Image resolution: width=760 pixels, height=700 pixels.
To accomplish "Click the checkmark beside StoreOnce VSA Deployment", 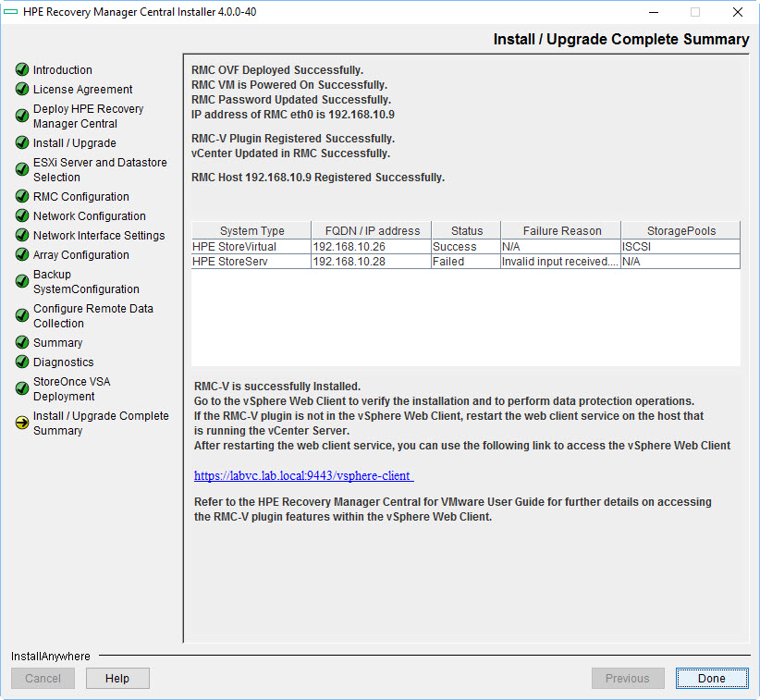I will tap(22, 388).
